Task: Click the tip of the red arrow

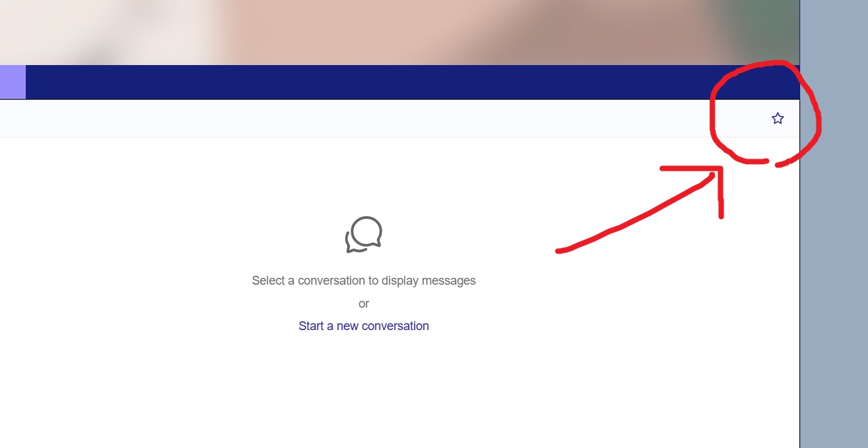Action: point(719,169)
